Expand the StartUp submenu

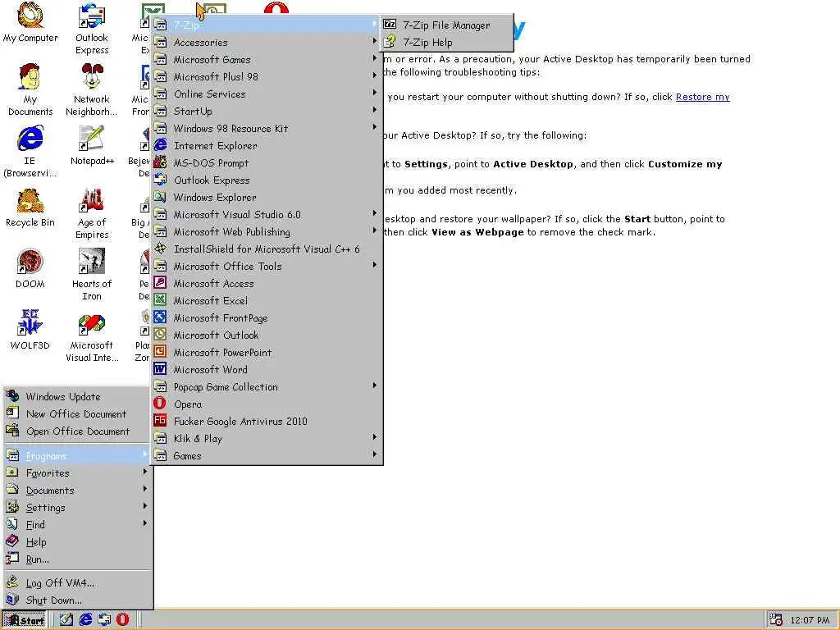tap(267, 111)
